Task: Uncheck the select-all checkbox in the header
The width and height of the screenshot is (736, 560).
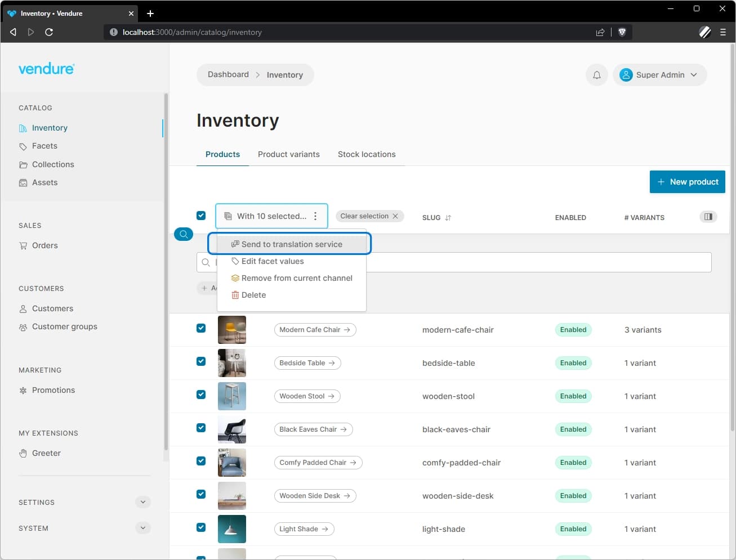Action: [x=201, y=215]
